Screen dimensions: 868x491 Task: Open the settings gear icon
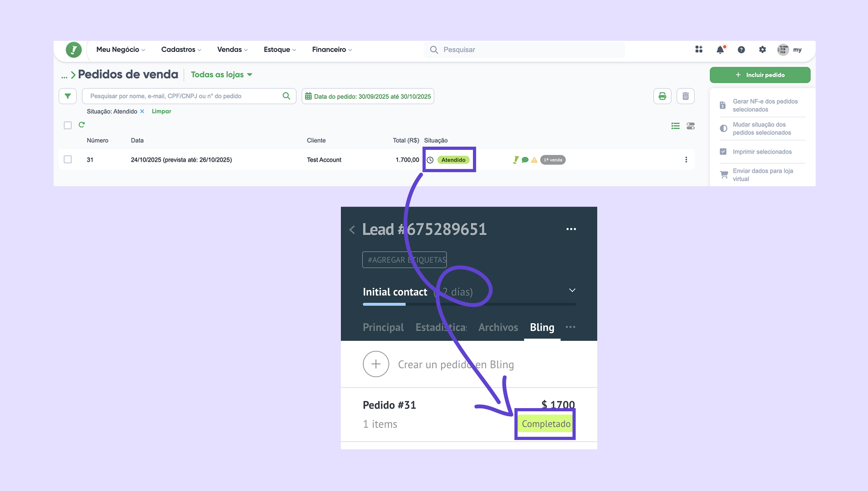(x=762, y=49)
